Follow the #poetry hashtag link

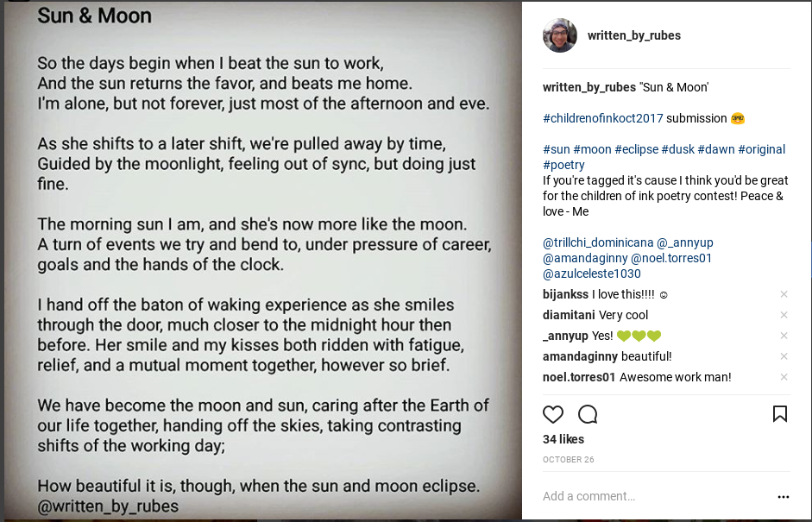click(x=563, y=165)
